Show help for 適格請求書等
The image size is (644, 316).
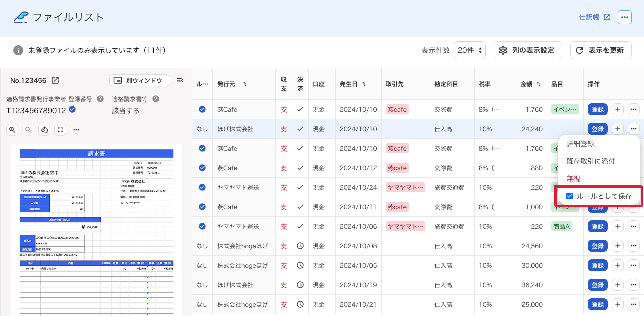click(156, 99)
